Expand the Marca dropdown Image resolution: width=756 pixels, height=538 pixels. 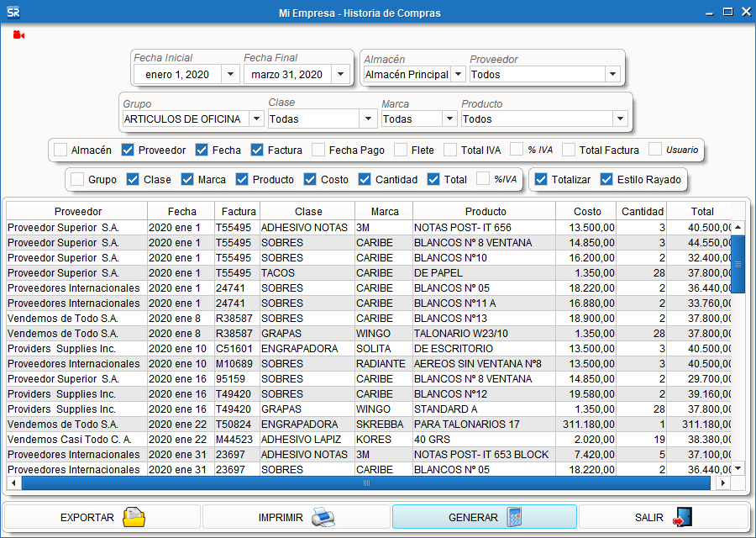449,119
